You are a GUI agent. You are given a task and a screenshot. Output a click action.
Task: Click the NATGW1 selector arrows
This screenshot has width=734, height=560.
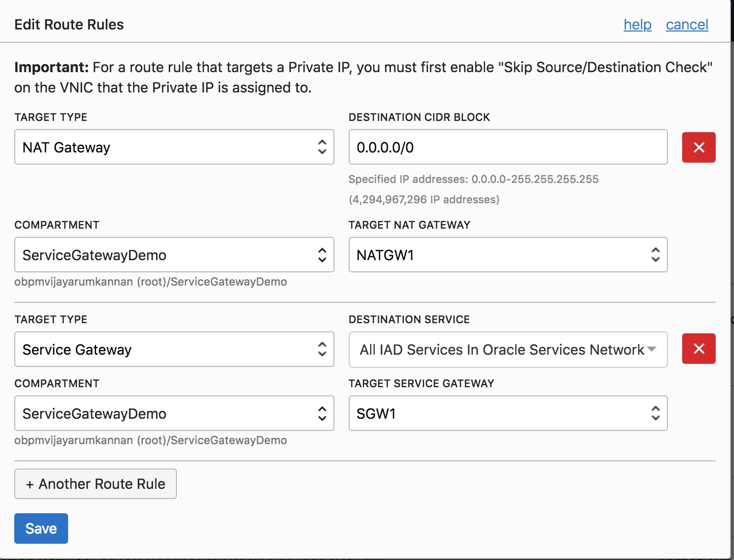655,255
